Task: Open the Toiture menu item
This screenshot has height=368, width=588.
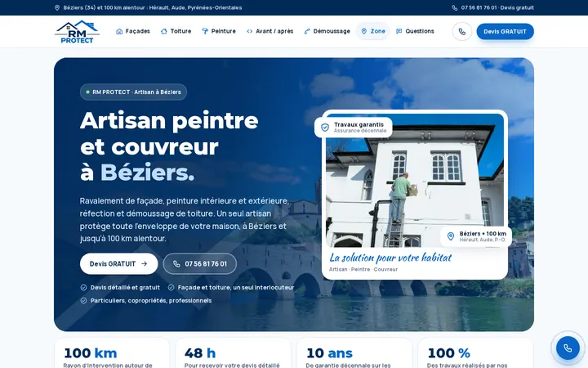Action: pyautogui.click(x=176, y=32)
